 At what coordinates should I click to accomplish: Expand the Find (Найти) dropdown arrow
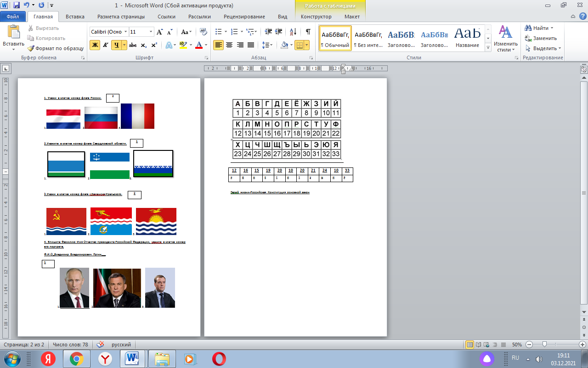552,28
